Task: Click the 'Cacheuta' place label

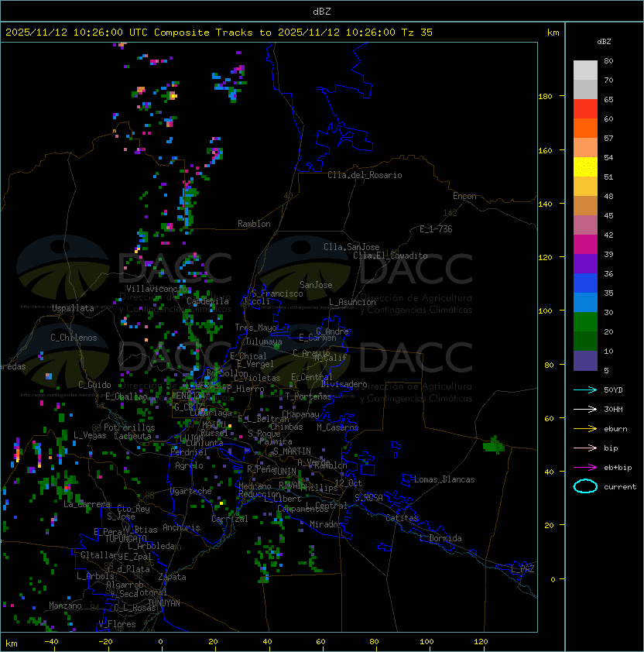Action: (132, 436)
